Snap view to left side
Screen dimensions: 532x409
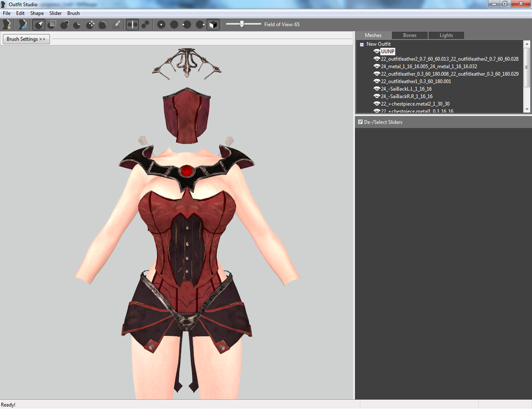click(x=187, y=24)
